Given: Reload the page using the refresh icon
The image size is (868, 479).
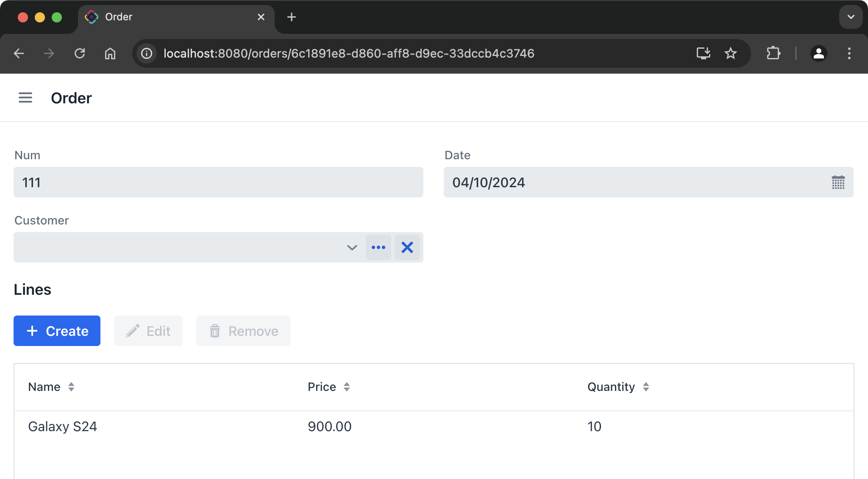Looking at the screenshot, I should tap(80, 53).
